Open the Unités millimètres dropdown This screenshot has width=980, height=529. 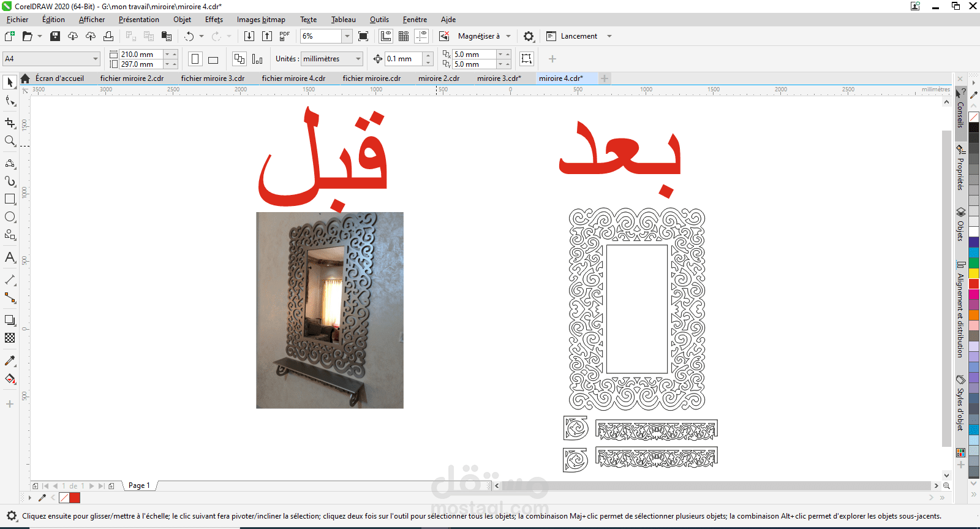(358, 59)
